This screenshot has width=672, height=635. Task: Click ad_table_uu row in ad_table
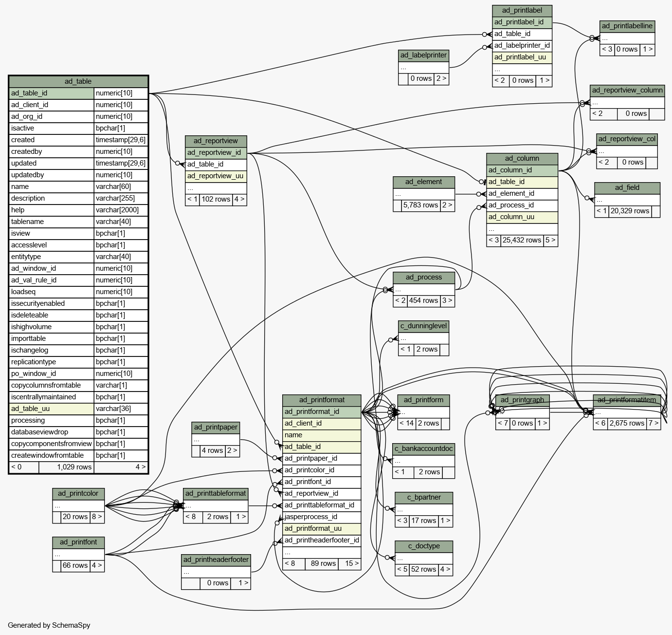(x=78, y=409)
